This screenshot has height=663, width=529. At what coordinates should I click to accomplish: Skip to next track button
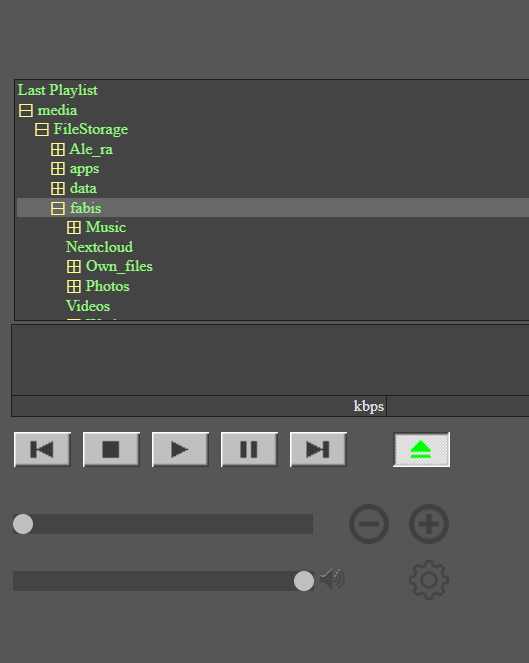click(318, 449)
